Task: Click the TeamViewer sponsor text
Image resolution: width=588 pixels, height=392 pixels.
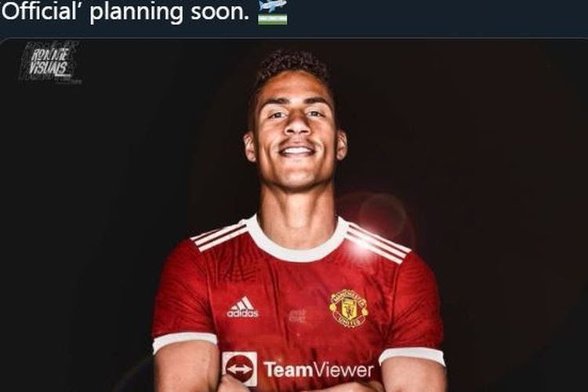Action: point(319,370)
